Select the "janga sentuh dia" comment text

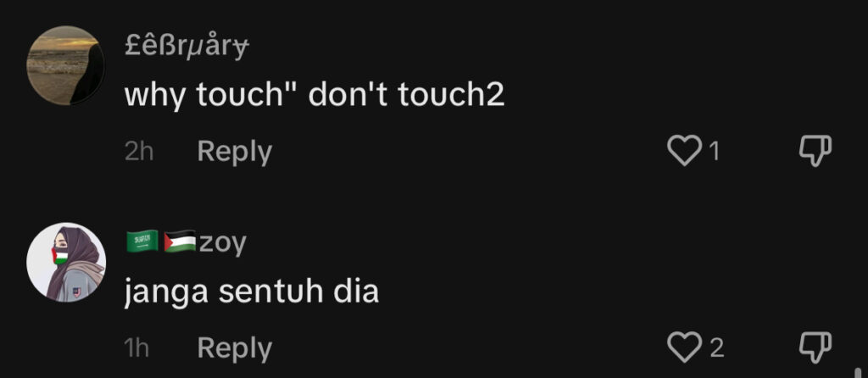click(252, 292)
